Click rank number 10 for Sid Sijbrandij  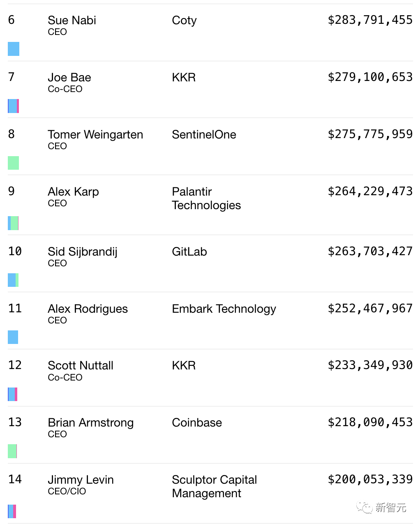pos(15,251)
